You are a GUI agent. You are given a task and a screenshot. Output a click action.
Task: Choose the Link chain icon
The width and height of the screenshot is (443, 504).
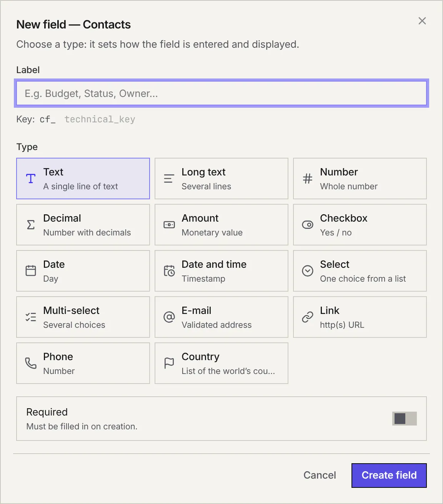[308, 317]
